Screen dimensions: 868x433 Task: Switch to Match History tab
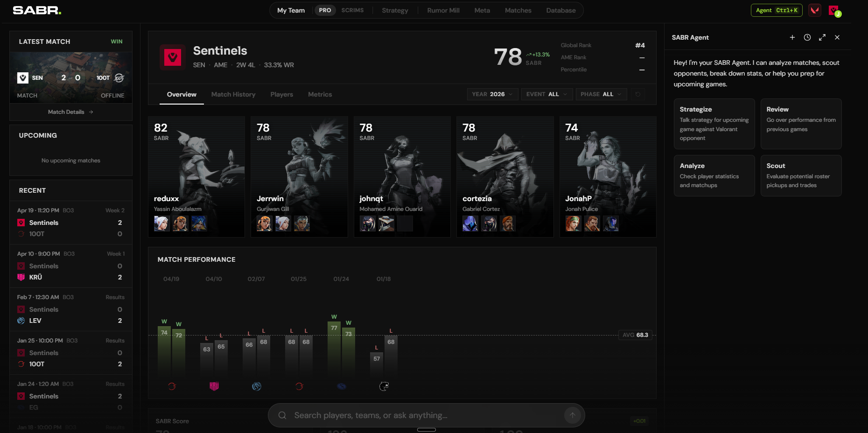[x=233, y=94]
